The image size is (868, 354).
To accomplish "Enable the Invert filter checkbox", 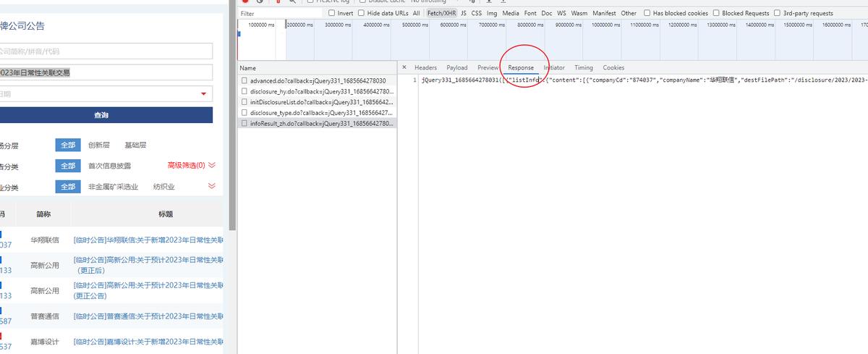I will (332, 13).
